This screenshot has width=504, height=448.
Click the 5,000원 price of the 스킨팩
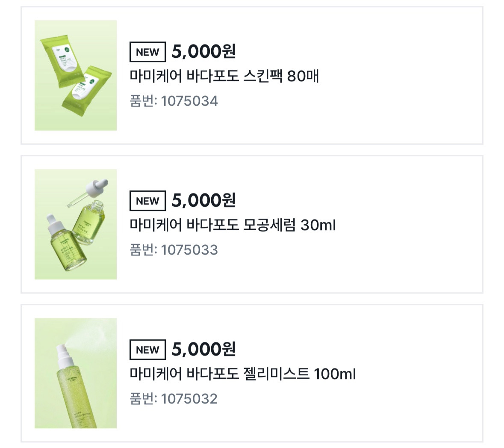coord(204,51)
